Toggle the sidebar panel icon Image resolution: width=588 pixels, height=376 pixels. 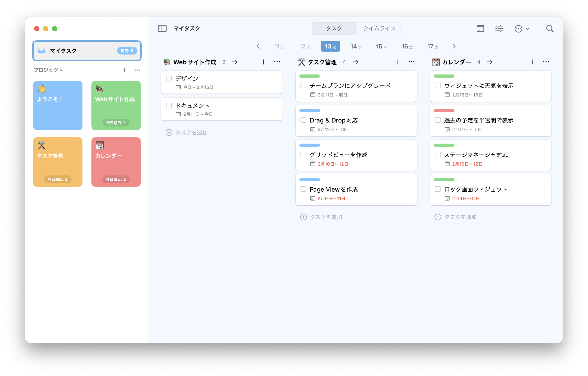coord(162,28)
